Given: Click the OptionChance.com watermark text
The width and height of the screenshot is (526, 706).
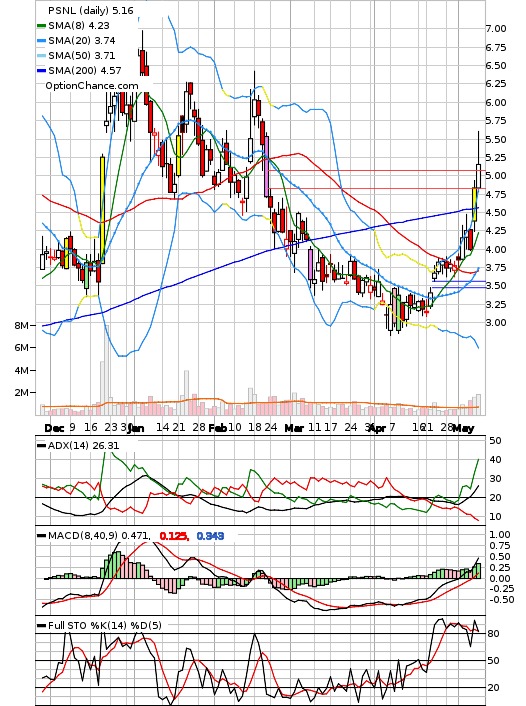Looking at the screenshot, I should click(92, 86).
